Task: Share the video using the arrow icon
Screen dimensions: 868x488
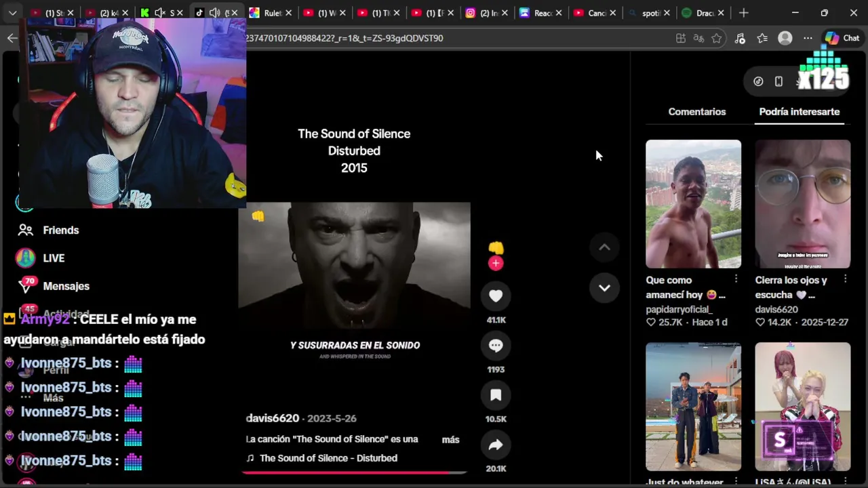Action: [496, 445]
